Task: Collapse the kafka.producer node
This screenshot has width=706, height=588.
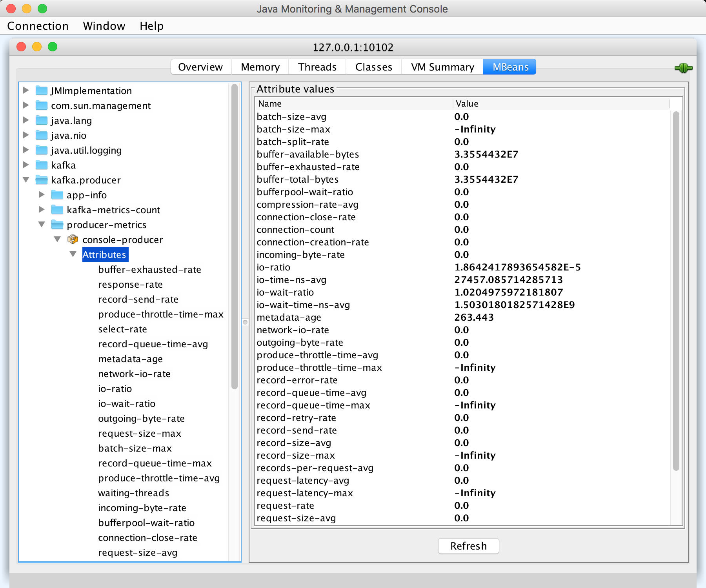Action: (26, 180)
